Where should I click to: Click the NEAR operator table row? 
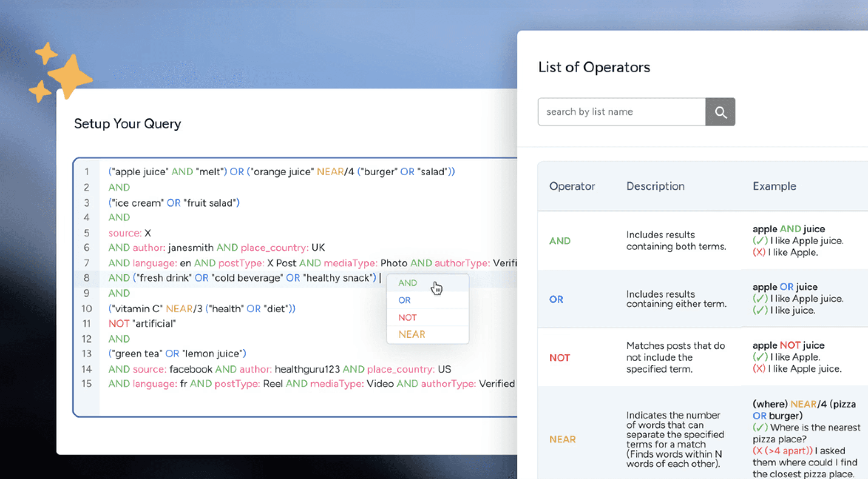point(562,439)
